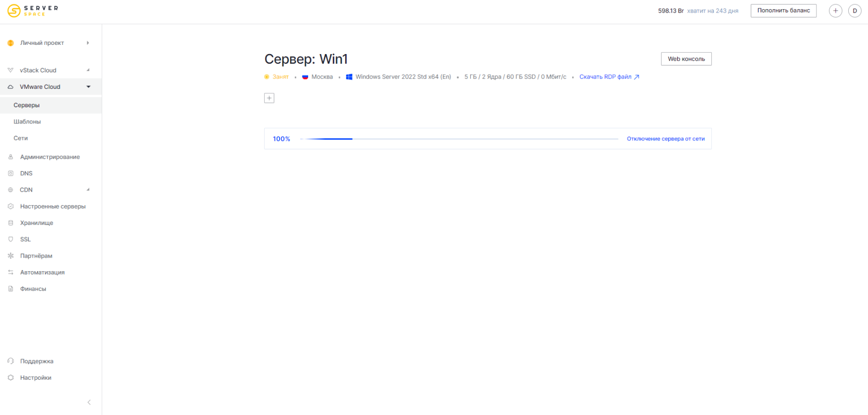Screen dimensions: 868x415
Task: Click the 100% progress value
Action: point(282,139)
